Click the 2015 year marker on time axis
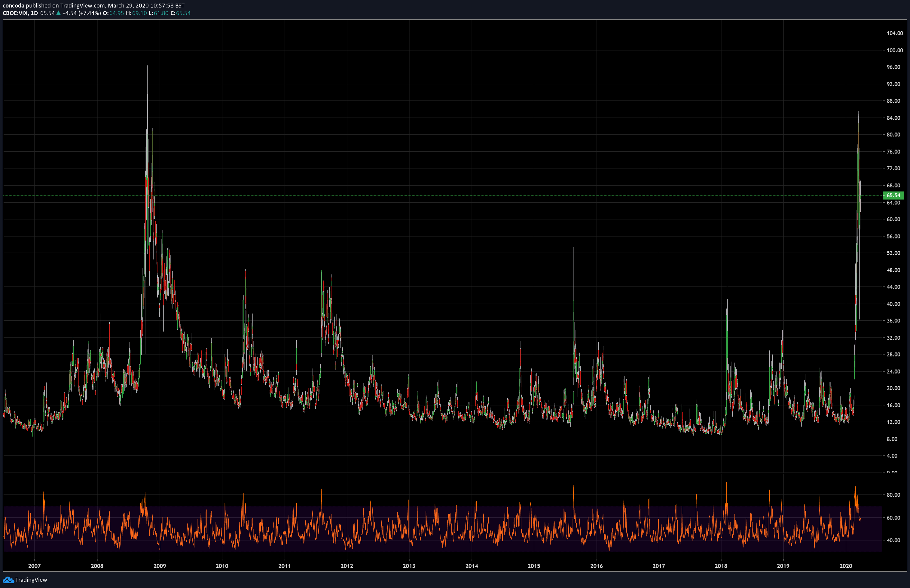 click(x=534, y=566)
